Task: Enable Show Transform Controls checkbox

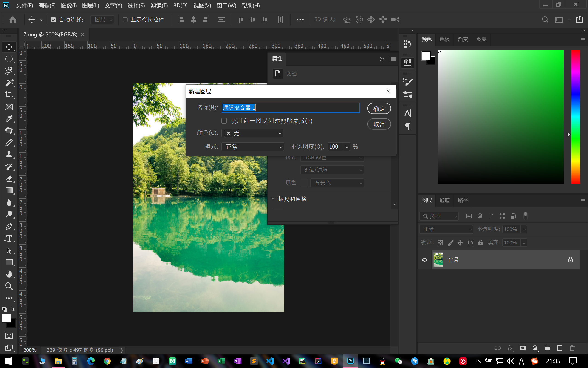Action: click(125, 20)
